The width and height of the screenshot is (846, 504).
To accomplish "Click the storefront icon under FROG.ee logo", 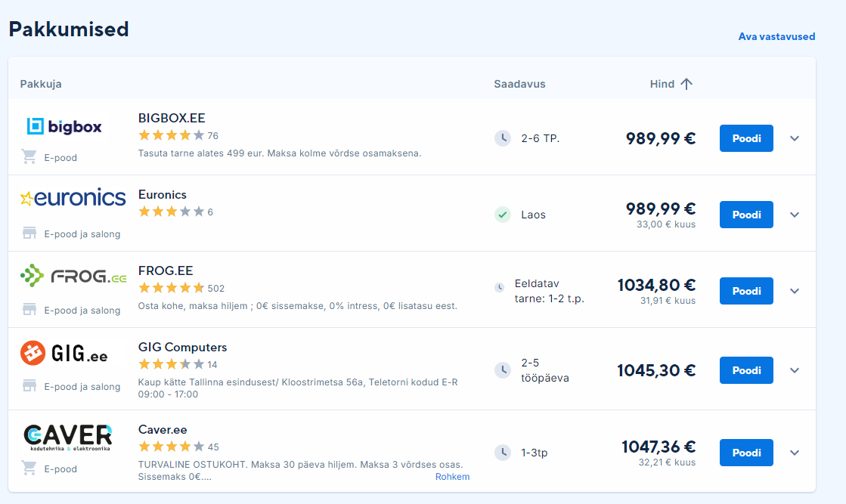I will (29, 310).
